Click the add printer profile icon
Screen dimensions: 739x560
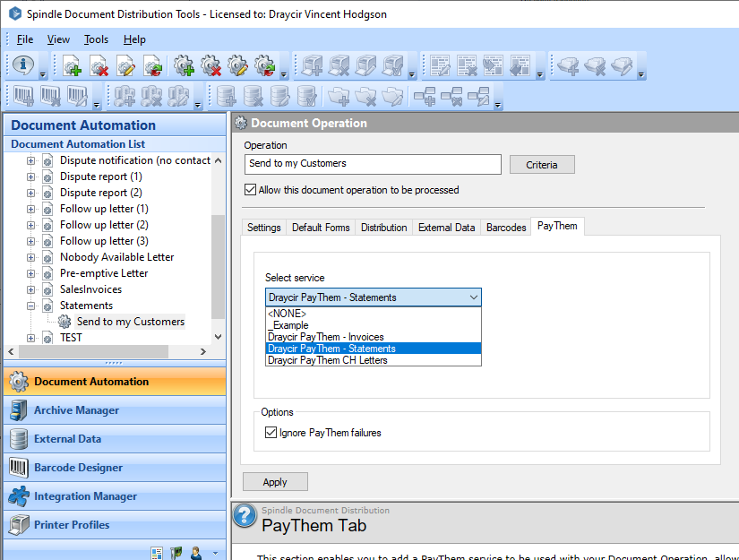click(312, 66)
